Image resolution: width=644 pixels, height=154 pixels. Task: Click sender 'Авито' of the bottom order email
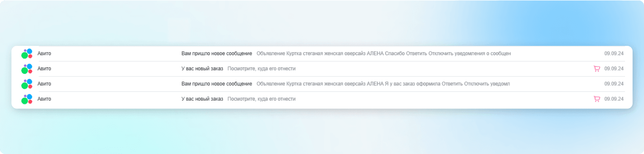click(44, 99)
